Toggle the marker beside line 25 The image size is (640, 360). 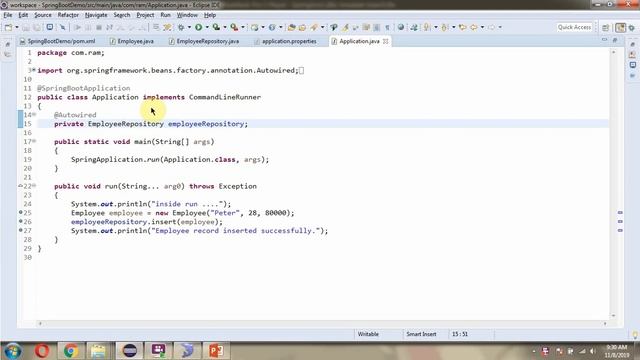(20, 212)
